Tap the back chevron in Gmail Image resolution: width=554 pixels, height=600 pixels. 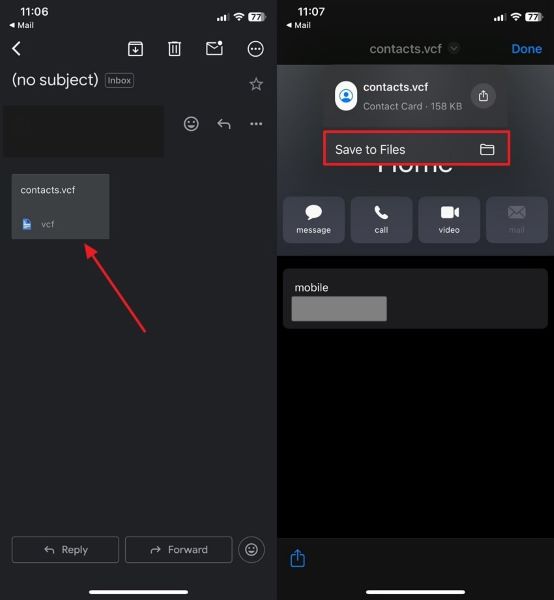pyautogui.click(x=16, y=49)
